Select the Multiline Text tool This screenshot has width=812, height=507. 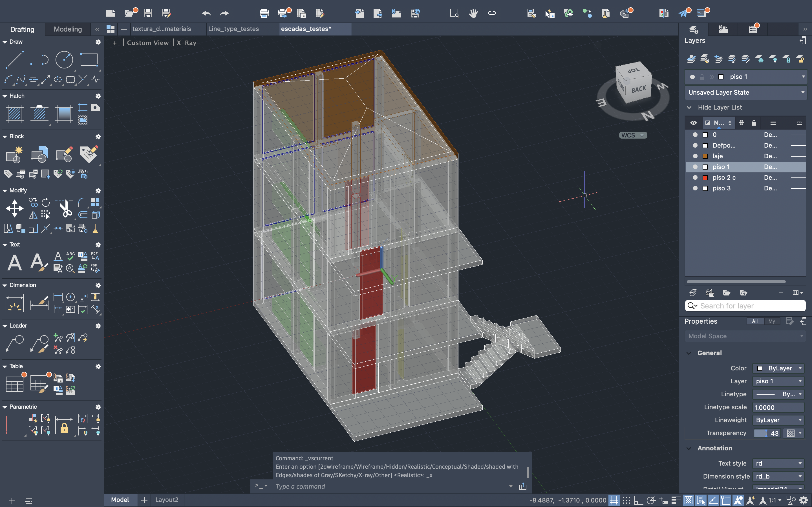pyautogui.click(x=14, y=262)
